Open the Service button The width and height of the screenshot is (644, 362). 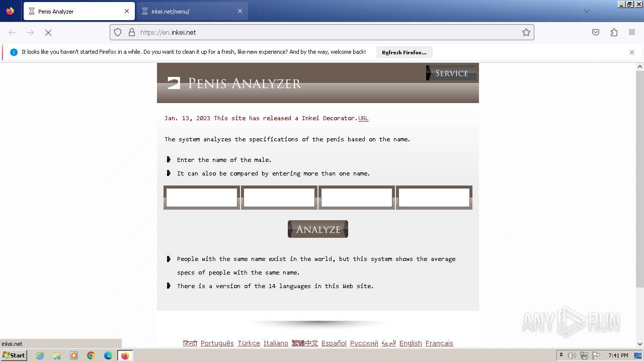coord(451,73)
